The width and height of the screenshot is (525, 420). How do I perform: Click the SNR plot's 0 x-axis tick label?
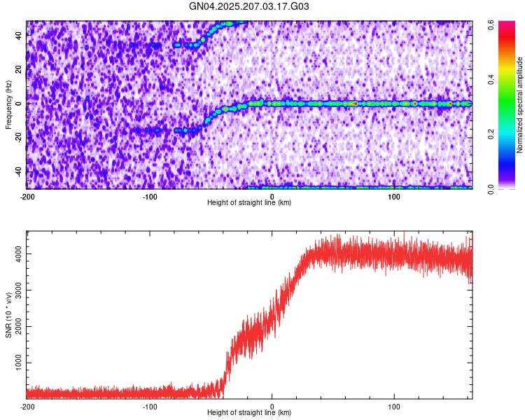click(x=272, y=407)
